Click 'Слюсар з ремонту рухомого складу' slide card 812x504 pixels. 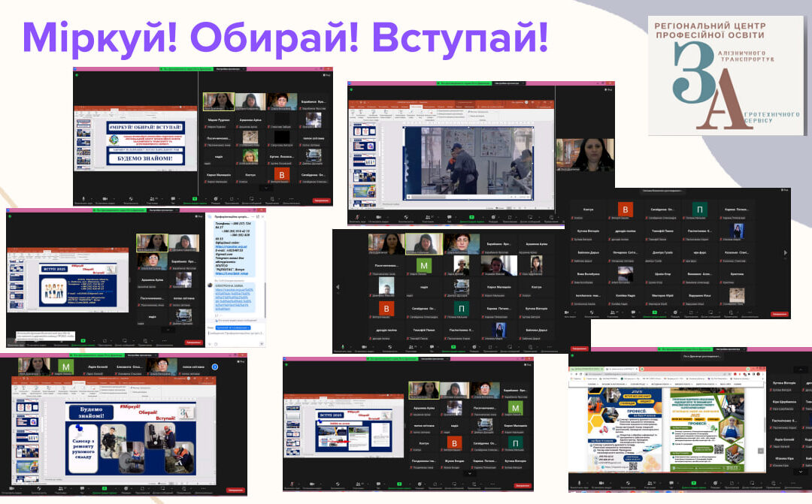coord(83,448)
